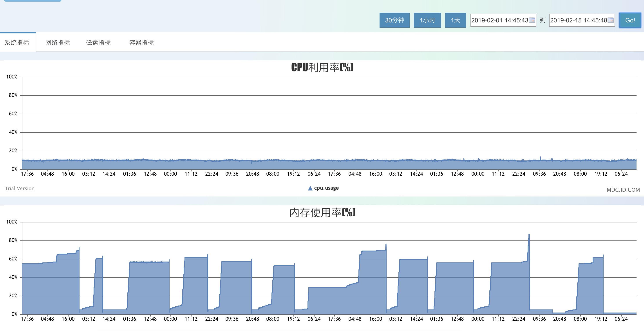Click the 06:24 last x-axis label of memory chart

pyautogui.click(x=621, y=319)
